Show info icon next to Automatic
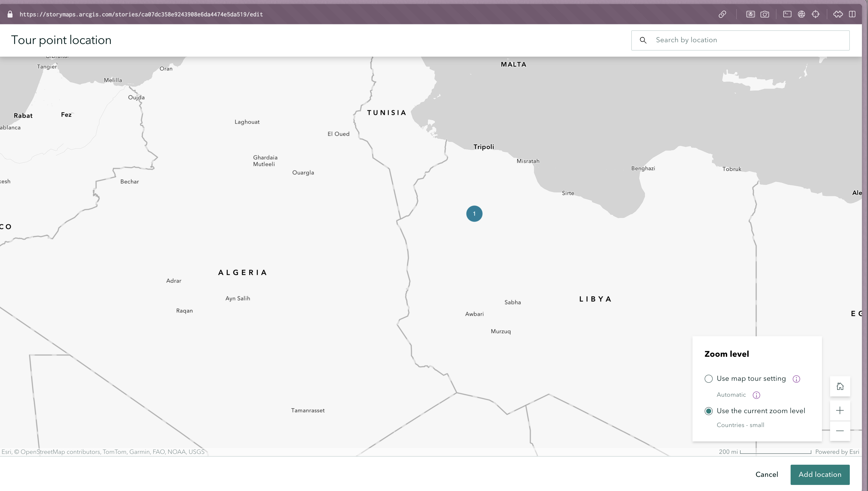The width and height of the screenshot is (868, 491). (756, 395)
